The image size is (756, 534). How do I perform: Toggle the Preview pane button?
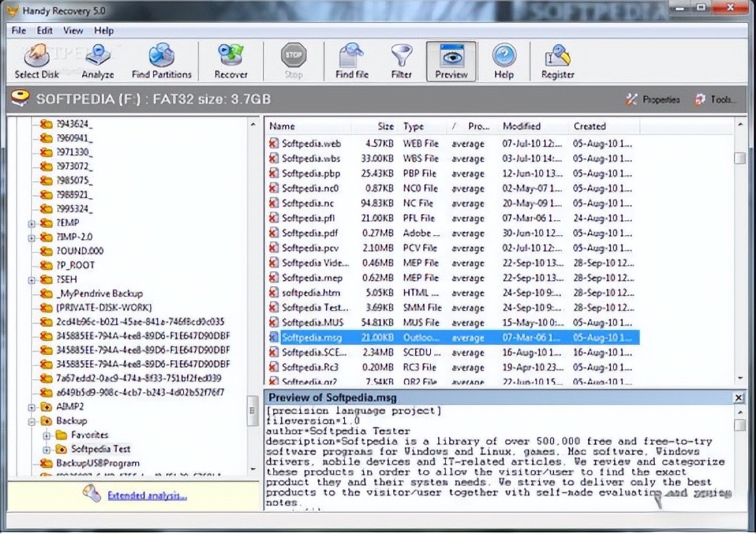tap(451, 61)
